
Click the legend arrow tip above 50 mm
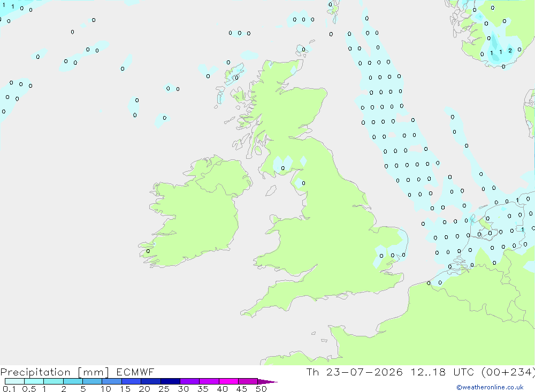click(267, 382)
